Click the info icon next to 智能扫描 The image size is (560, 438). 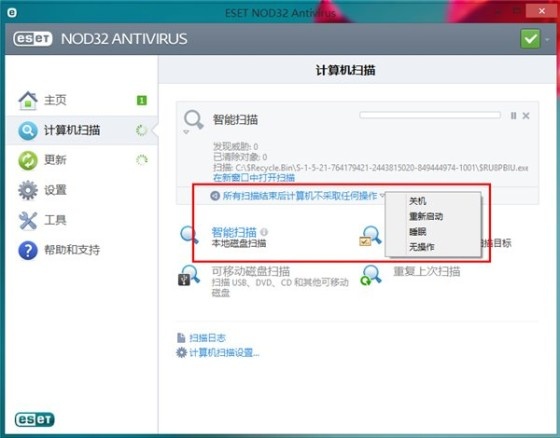tap(264, 232)
